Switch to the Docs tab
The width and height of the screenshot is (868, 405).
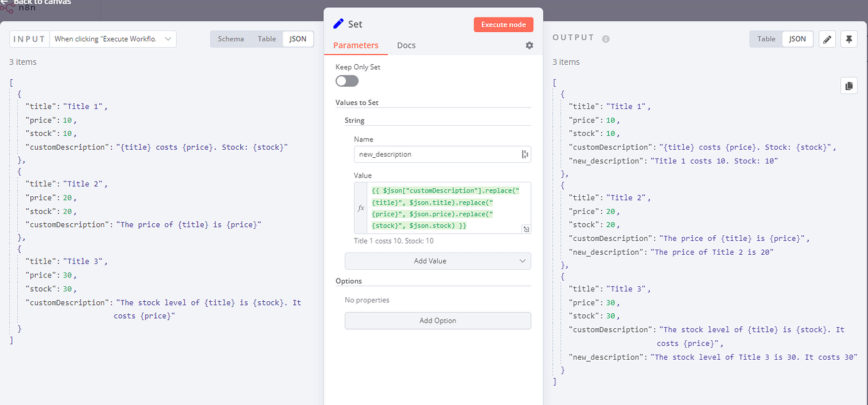tap(406, 45)
